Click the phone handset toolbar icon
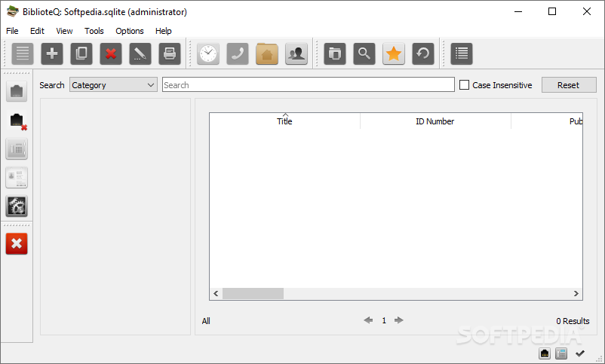 point(238,54)
